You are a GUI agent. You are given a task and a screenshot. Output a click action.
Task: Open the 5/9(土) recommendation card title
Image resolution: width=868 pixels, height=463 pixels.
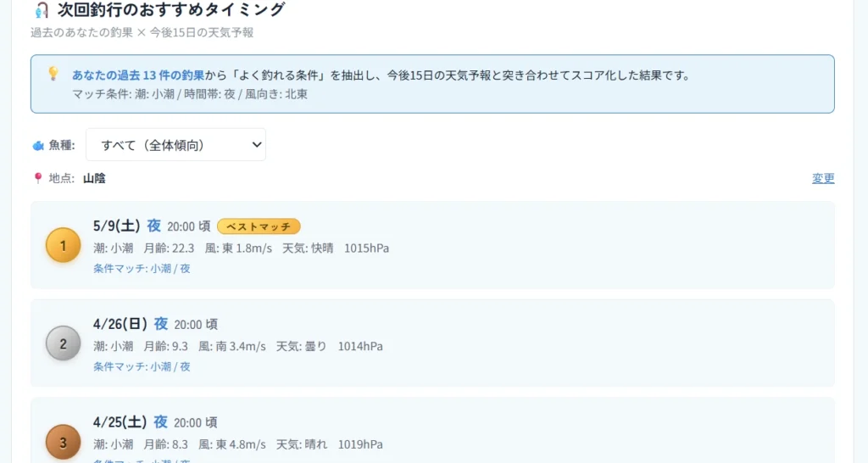click(x=116, y=226)
